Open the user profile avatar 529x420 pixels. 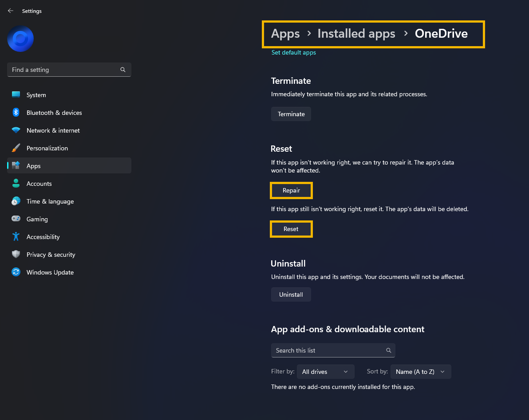coord(20,39)
